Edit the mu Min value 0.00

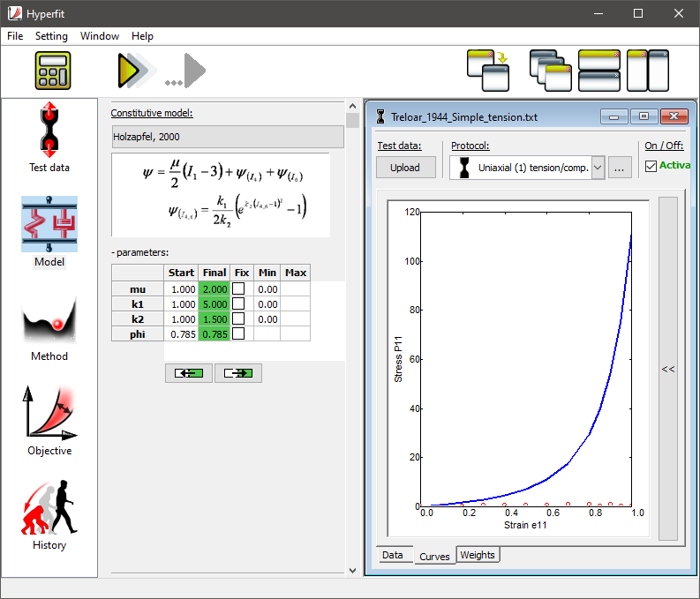point(267,289)
